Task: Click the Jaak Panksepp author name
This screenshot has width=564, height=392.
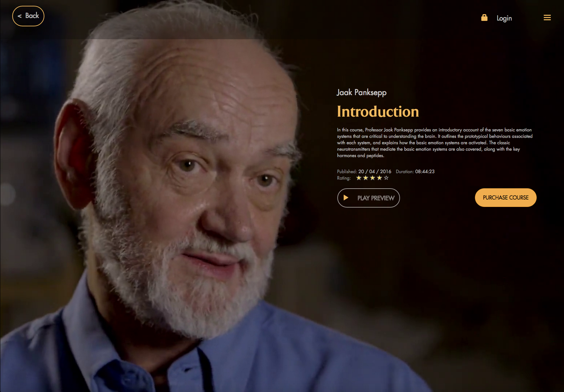Action: click(361, 93)
